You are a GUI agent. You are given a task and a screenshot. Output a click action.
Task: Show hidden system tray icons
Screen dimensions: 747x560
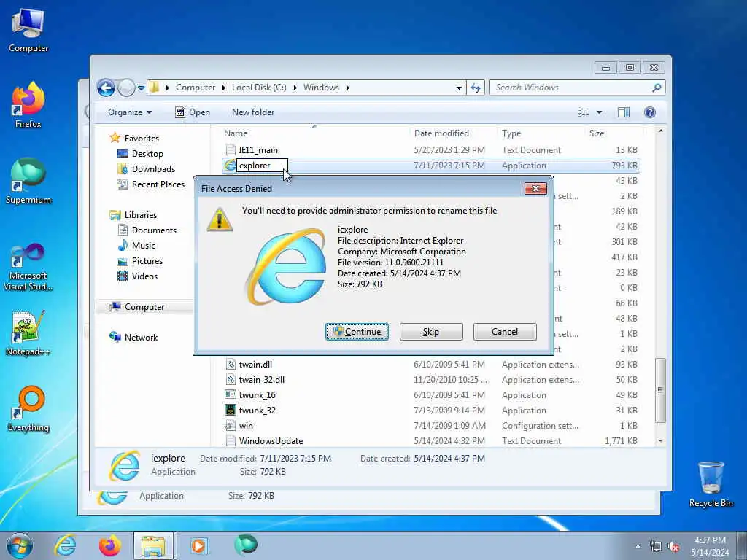638,547
